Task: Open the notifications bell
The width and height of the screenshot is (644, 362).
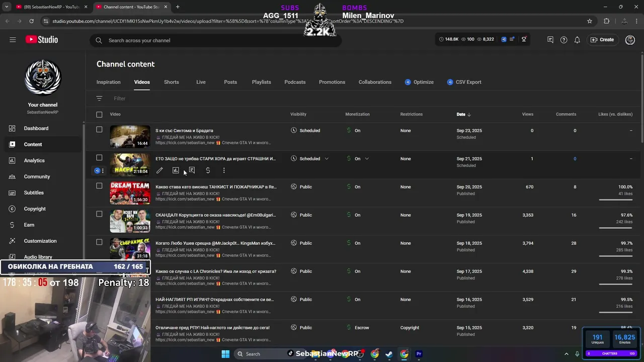Action: point(578,40)
